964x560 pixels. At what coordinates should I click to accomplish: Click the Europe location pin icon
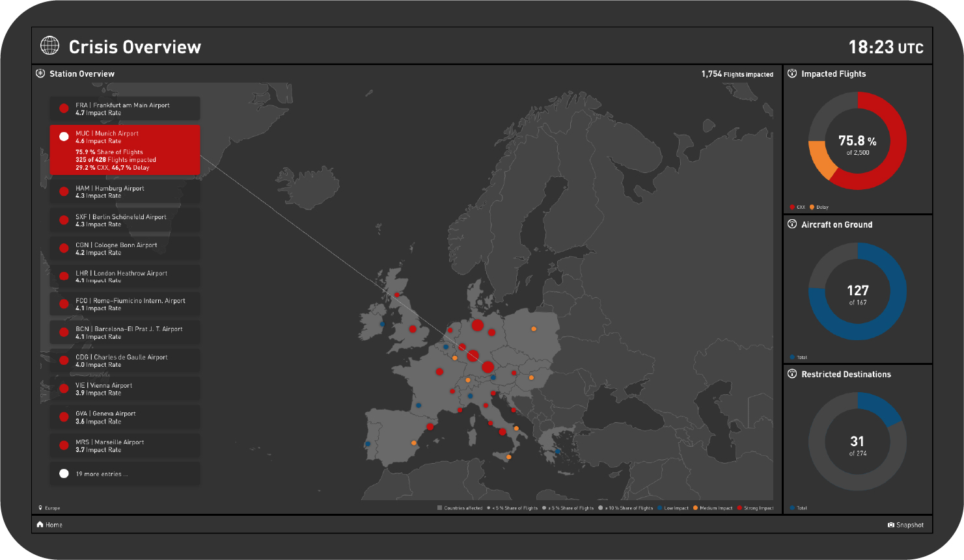pyautogui.click(x=40, y=508)
